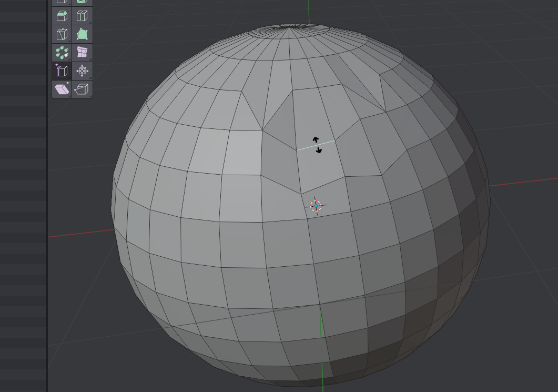Click the highlighted selected edge on the sphere
The image size is (558, 392).
click(316, 145)
